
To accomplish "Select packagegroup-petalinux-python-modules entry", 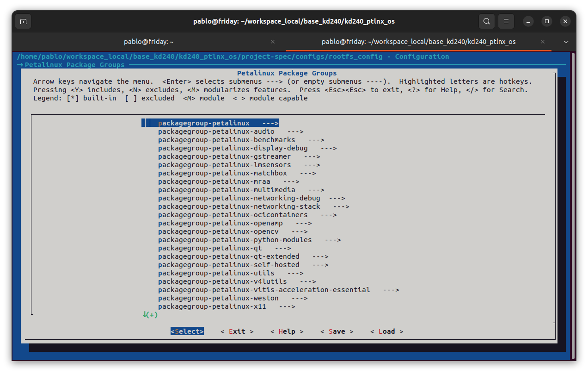I will pyautogui.click(x=250, y=240).
